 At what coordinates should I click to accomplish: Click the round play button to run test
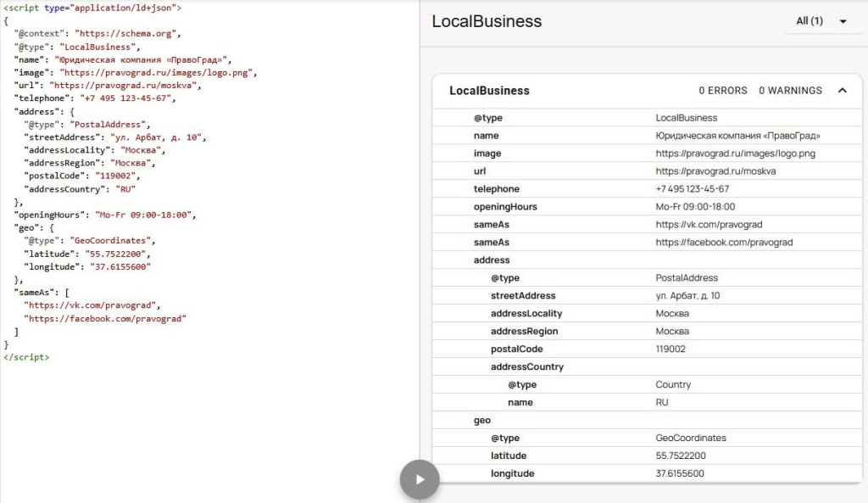pyautogui.click(x=420, y=479)
